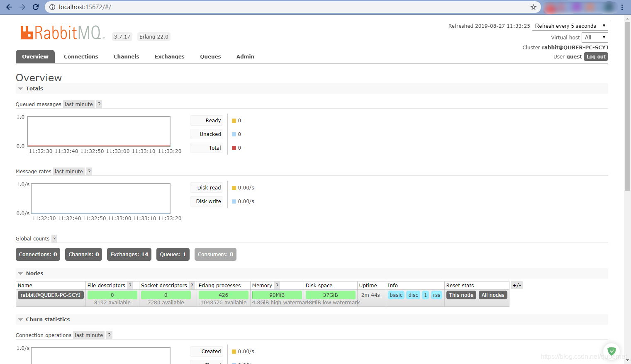Toggle the Total series on queued messages chart
631x364 pixels.
coord(206,148)
